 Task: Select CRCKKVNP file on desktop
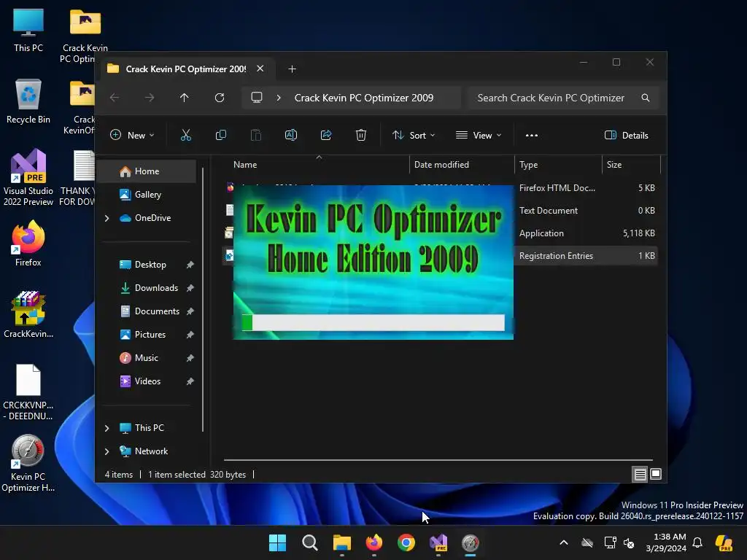tap(28, 392)
